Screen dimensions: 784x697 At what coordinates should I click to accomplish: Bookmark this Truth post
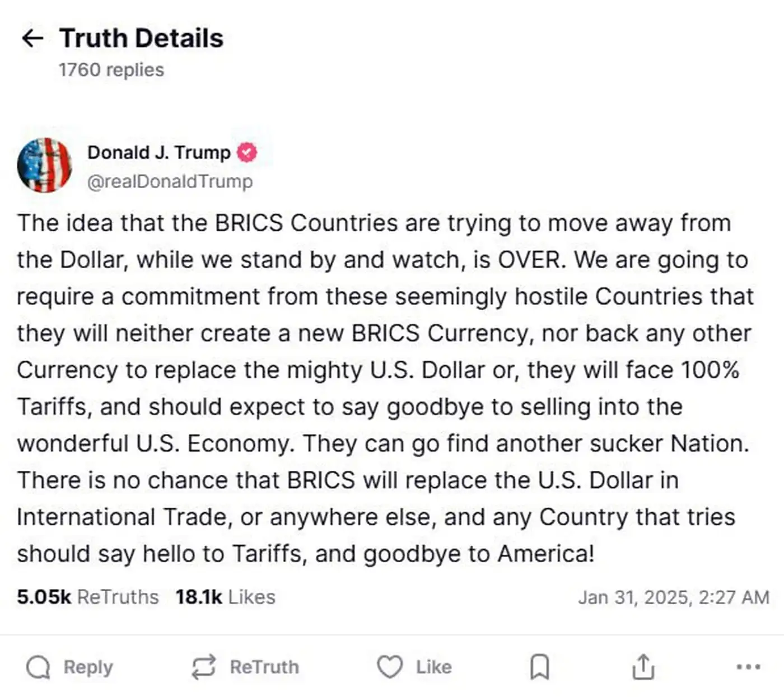[539, 667]
